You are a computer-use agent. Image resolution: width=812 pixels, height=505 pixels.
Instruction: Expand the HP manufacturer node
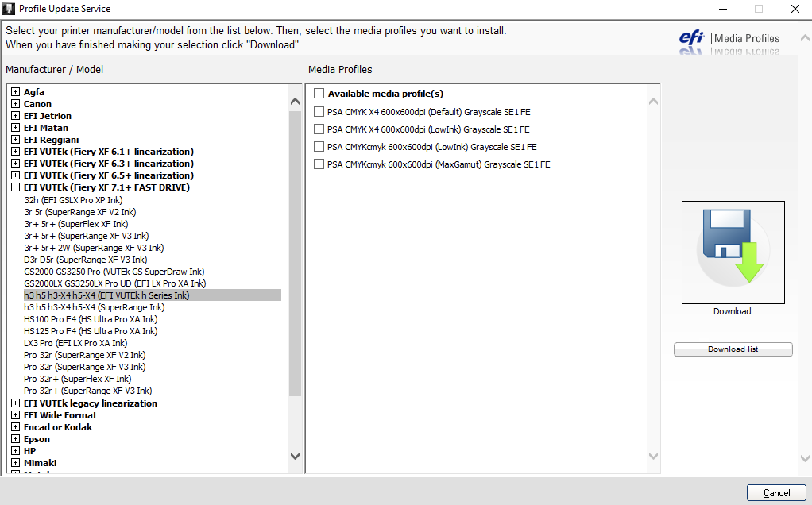point(15,451)
